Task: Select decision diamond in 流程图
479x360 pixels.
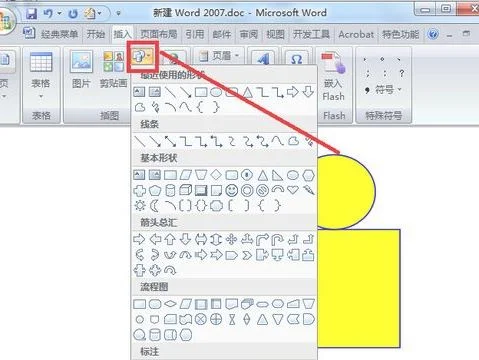Action: click(170, 304)
